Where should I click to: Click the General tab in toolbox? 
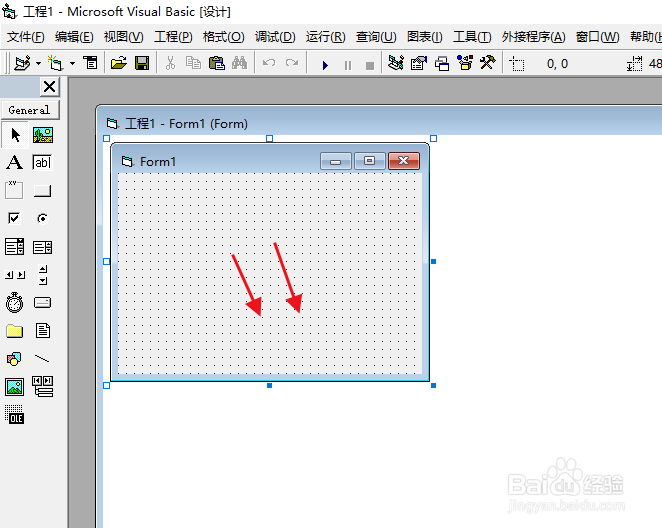[x=30, y=110]
